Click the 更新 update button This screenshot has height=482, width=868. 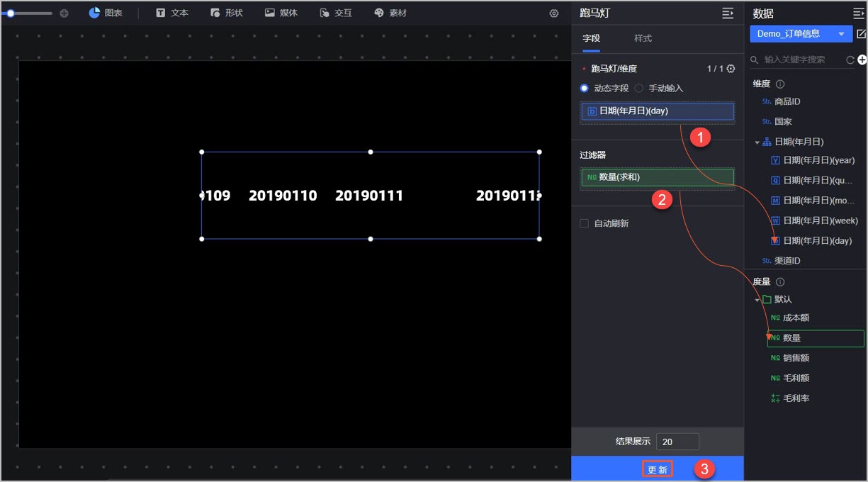[x=658, y=469]
